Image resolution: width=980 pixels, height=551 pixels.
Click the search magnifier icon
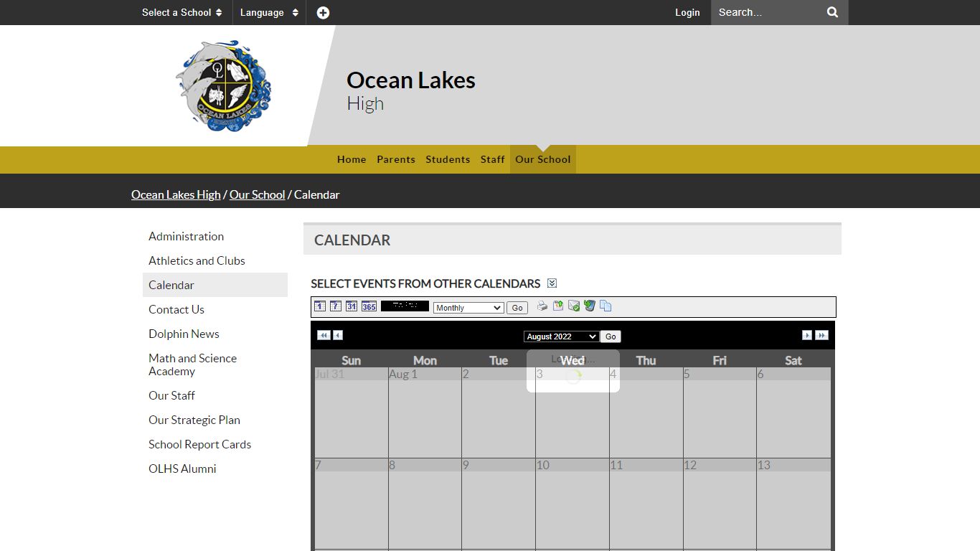click(832, 12)
